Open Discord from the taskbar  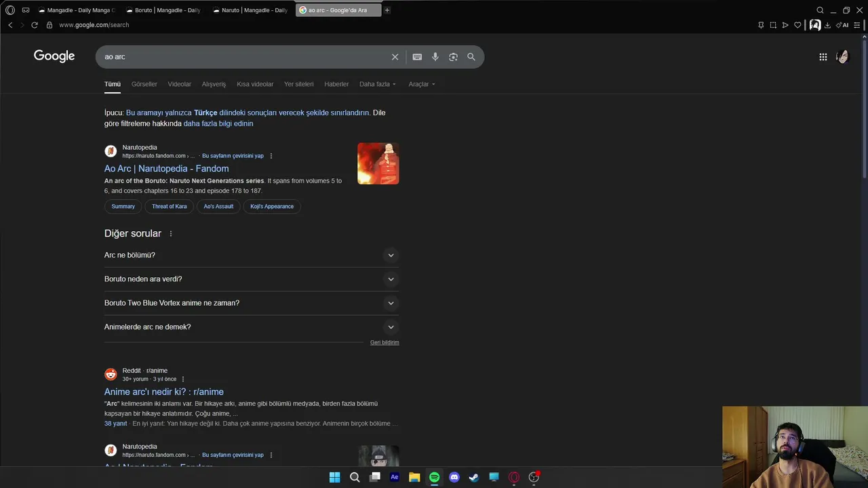454,477
